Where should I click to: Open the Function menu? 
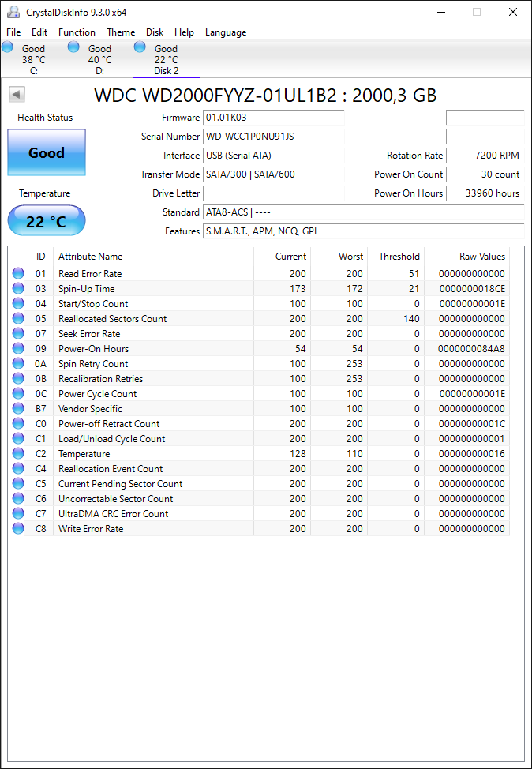pyautogui.click(x=77, y=32)
